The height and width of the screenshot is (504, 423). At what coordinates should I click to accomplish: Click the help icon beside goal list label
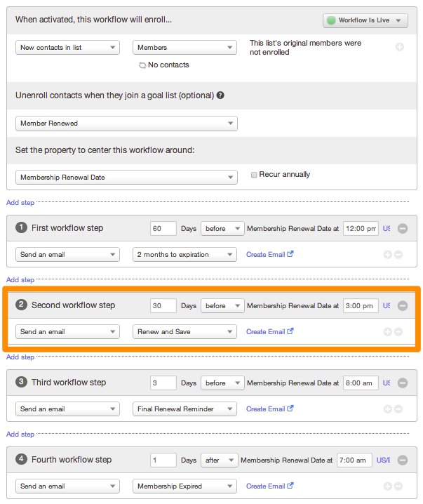click(x=220, y=95)
